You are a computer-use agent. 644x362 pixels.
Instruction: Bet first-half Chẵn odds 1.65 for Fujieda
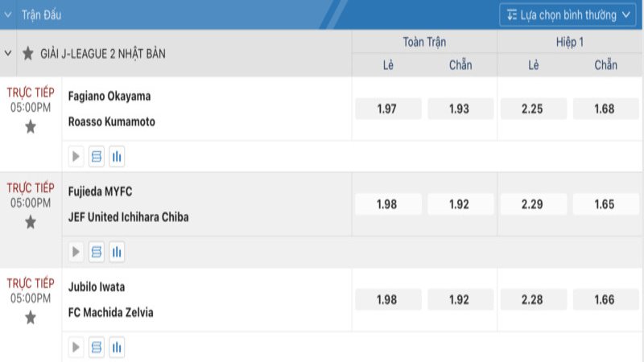[x=605, y=204]
